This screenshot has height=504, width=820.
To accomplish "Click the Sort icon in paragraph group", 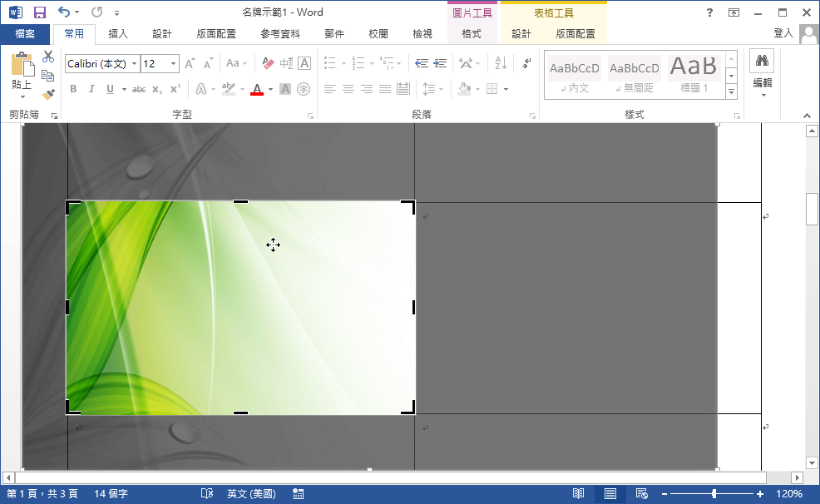I will (501, 63).
